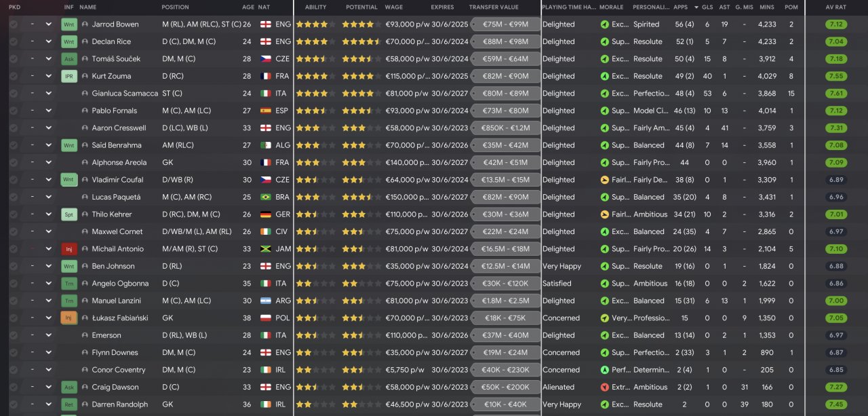
Task: Tick the selection checkbox for Emerson
Action: 13,335
